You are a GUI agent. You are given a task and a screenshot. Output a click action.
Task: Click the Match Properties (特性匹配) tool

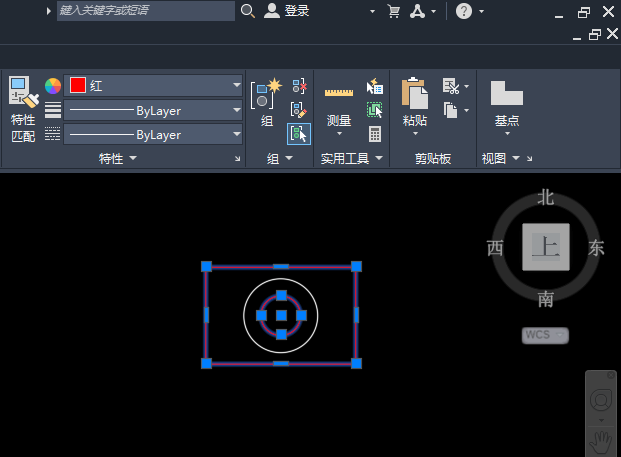pos(23,109)
